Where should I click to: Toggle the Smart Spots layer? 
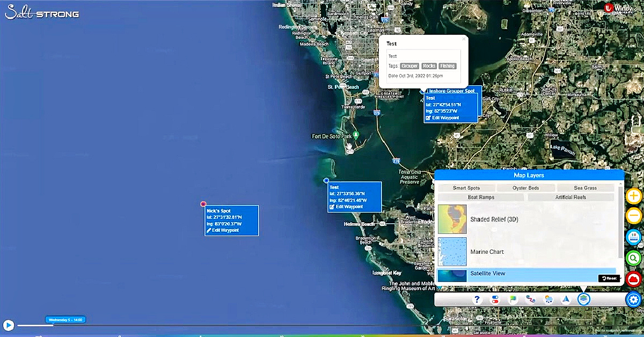(466, 188)
